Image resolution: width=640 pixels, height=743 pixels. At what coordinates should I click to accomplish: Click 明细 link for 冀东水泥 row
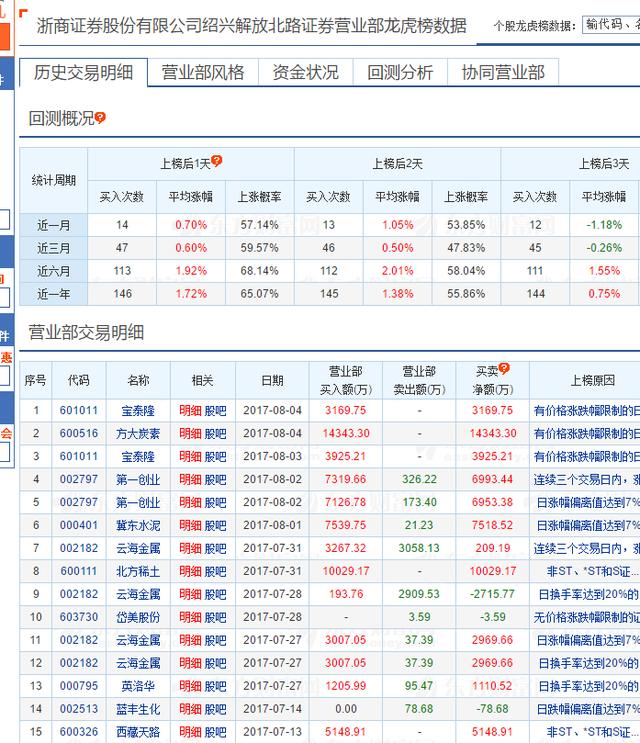(x=190, y=525)
